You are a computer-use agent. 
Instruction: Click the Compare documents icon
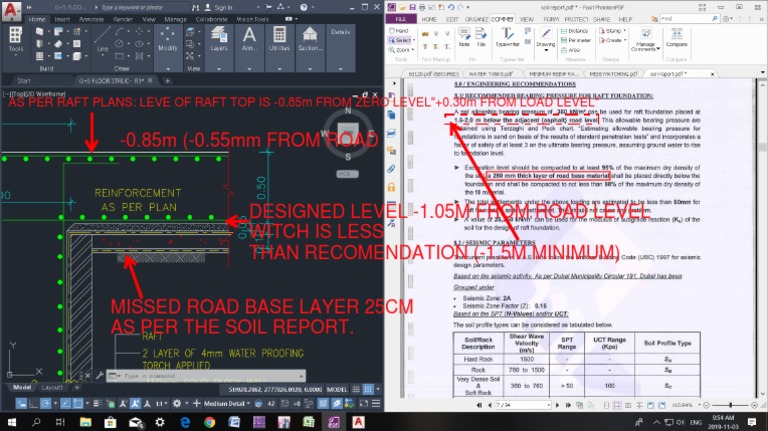676,37
